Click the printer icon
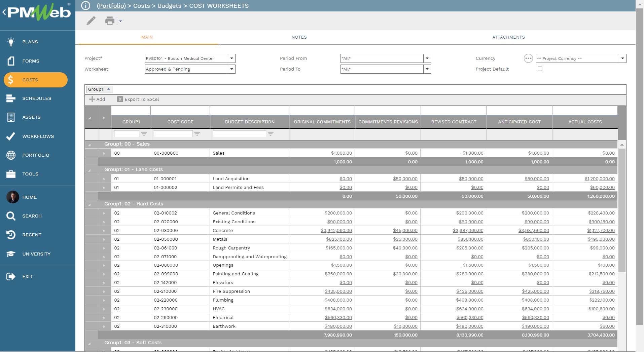 110,21
